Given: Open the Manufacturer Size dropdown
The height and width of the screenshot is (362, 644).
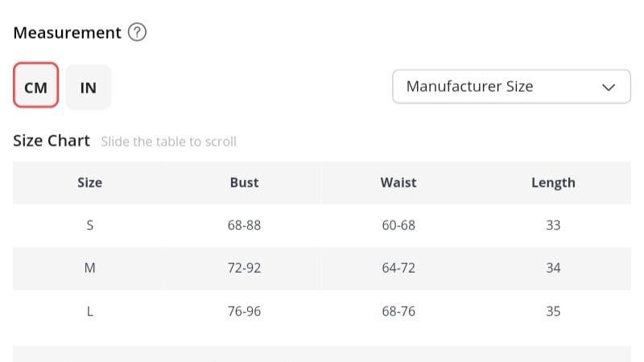Looking at the screenshot, I should coord(510,87).
